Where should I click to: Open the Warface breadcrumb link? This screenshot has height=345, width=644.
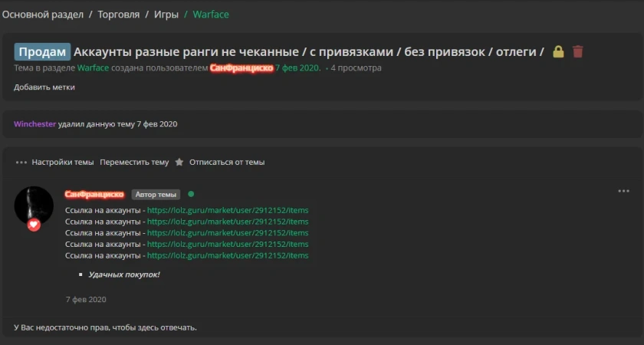tap(211, 15)
